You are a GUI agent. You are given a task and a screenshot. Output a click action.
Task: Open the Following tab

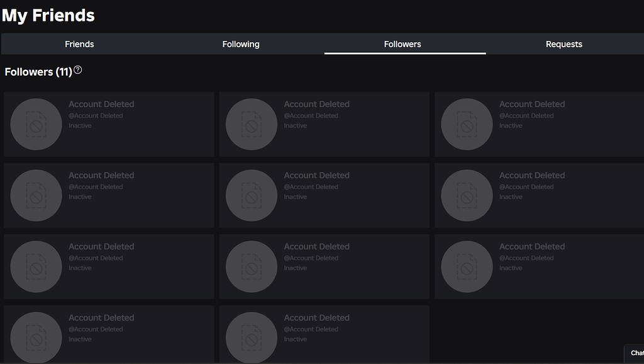(x=241, y=44)
